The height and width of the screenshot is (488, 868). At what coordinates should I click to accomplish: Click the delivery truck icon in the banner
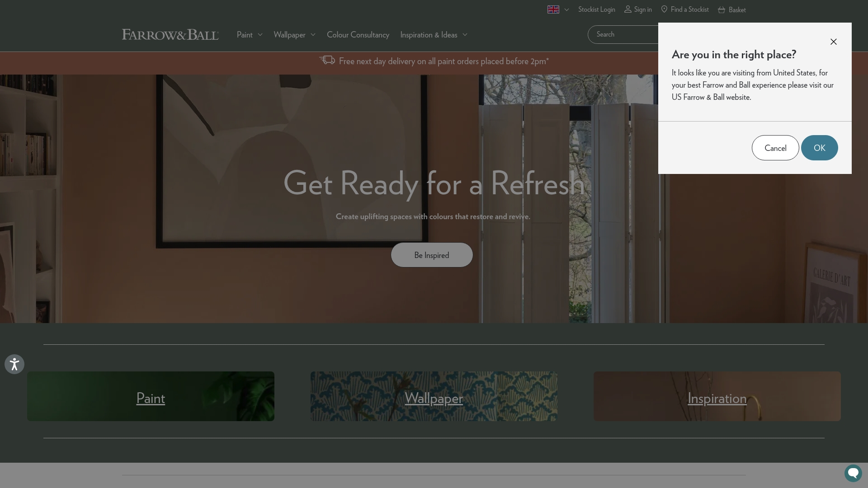(x=327, y=60)
